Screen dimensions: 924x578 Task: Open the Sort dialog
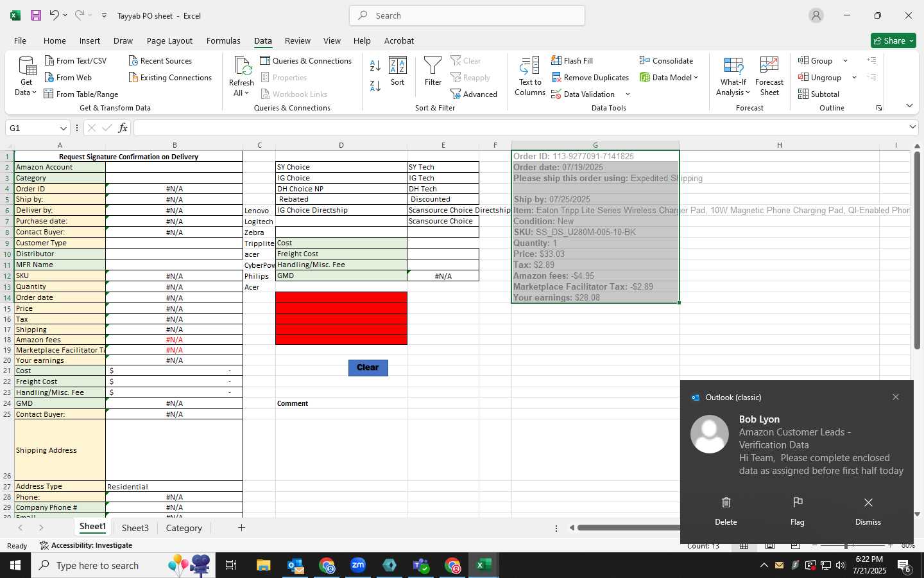coord(398,71)
